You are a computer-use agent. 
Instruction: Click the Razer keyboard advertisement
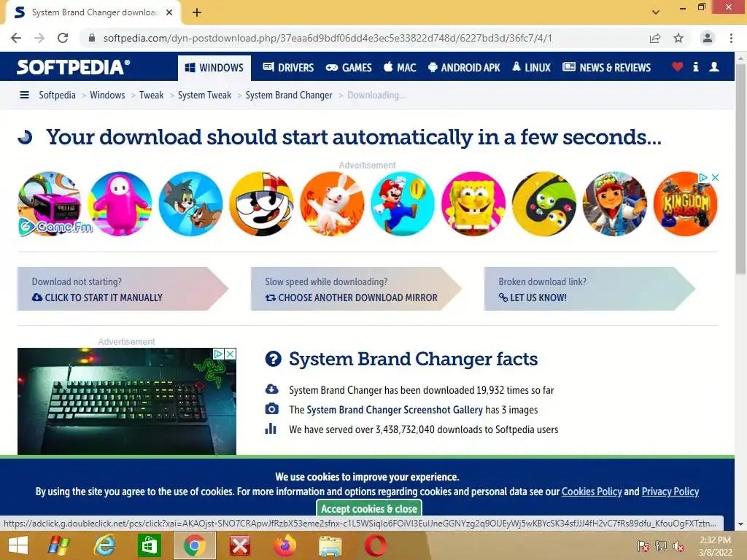(127, 402)
